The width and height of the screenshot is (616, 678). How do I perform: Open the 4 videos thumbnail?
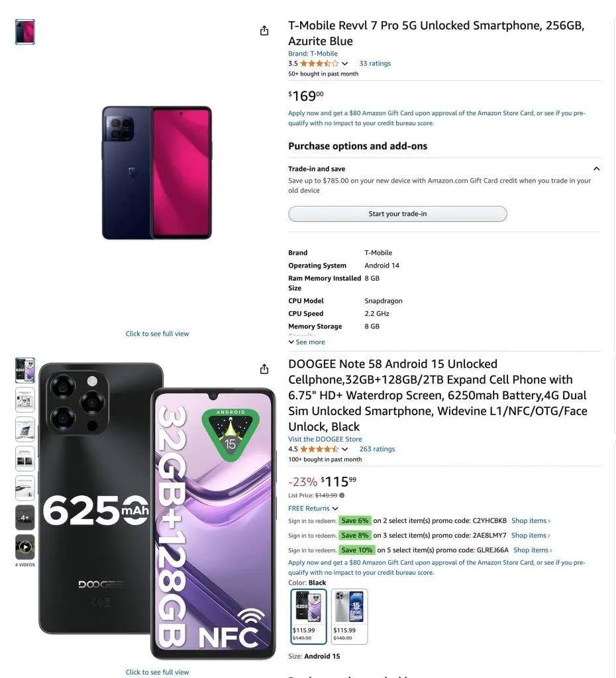[25, 547]
